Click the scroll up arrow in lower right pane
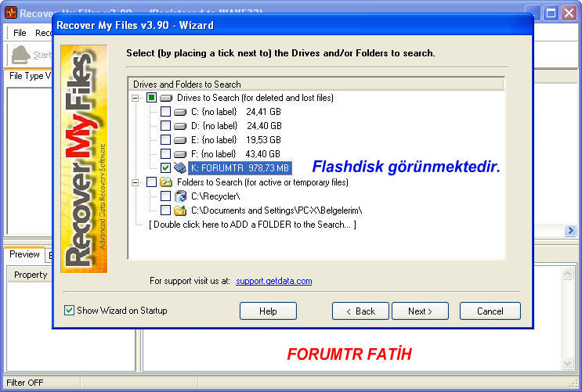 tap(568, 273)
